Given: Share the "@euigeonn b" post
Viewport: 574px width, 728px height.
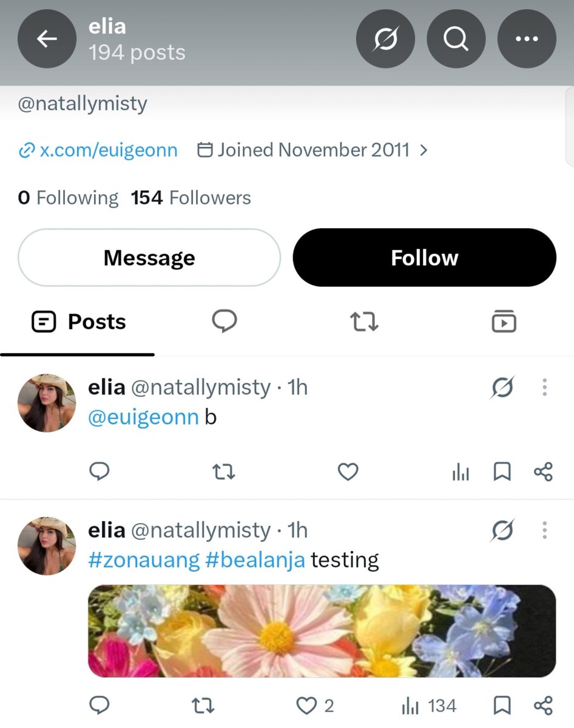Looking at the screenshot, I should [x=543, y=471].
